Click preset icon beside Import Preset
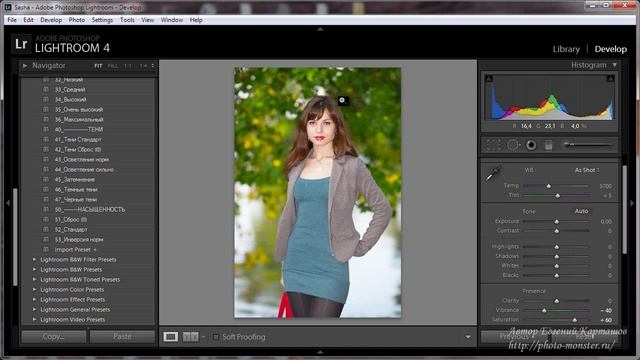 click(x=46, y=249)
